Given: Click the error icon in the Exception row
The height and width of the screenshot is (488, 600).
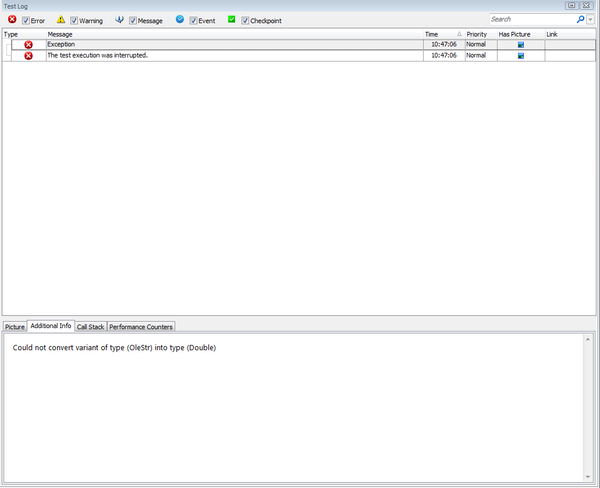Looking at the screenshot, I should pyautogui.click(x=28, y=45).
